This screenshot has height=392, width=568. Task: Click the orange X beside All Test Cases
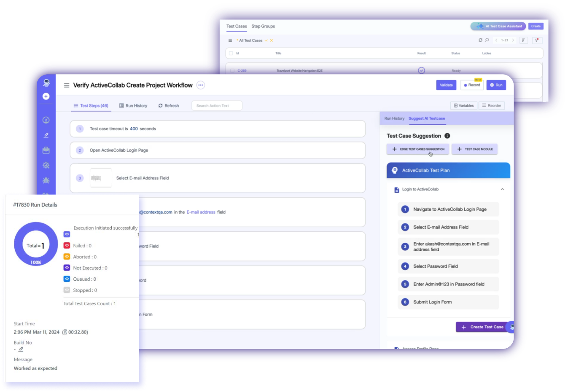[271, 40]
